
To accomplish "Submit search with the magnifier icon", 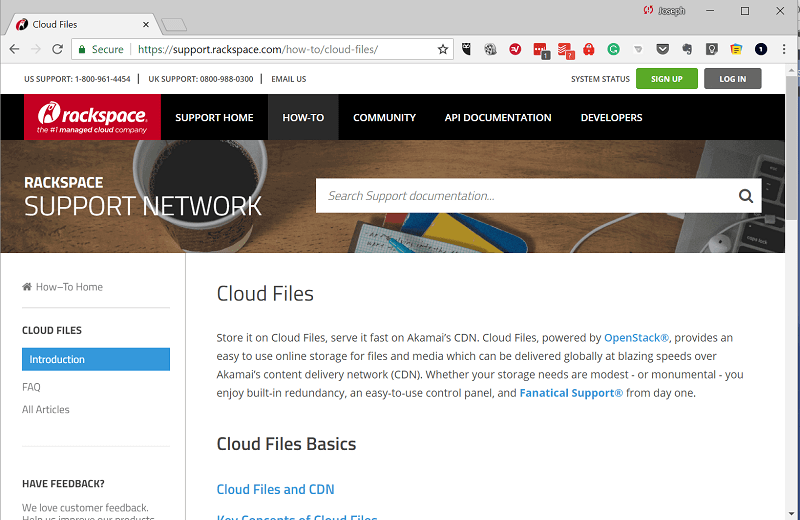I will [746, 195].
